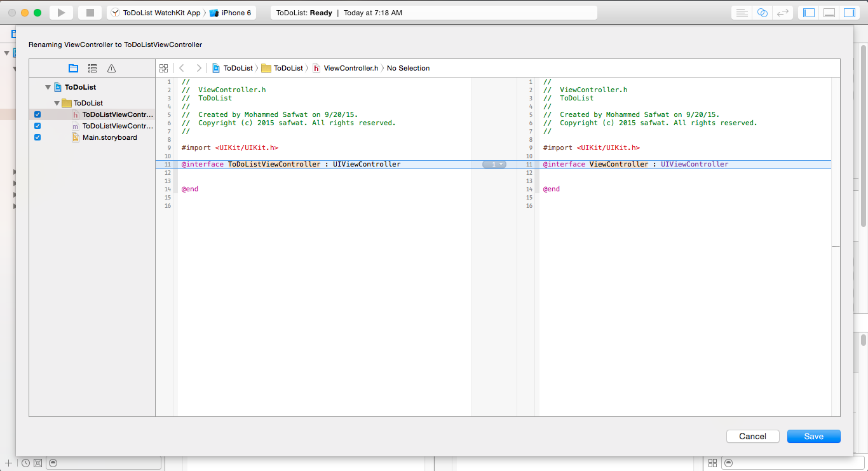Screen dimensions: 868x471
Task: Select the standard editor icon
Action: (742, 13)
